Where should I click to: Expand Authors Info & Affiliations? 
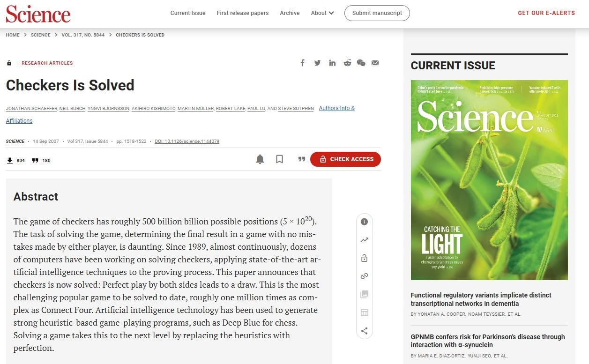click(x=336, y=108)
